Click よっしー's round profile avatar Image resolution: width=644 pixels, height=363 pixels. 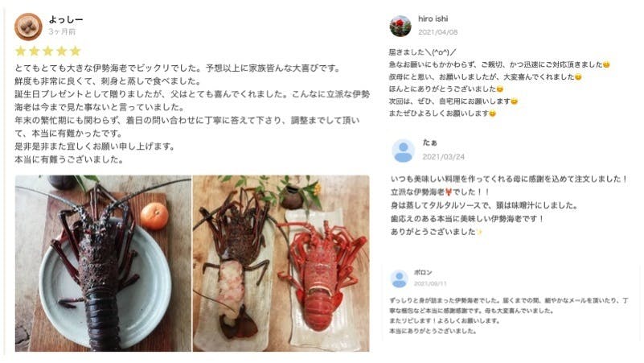28,27
